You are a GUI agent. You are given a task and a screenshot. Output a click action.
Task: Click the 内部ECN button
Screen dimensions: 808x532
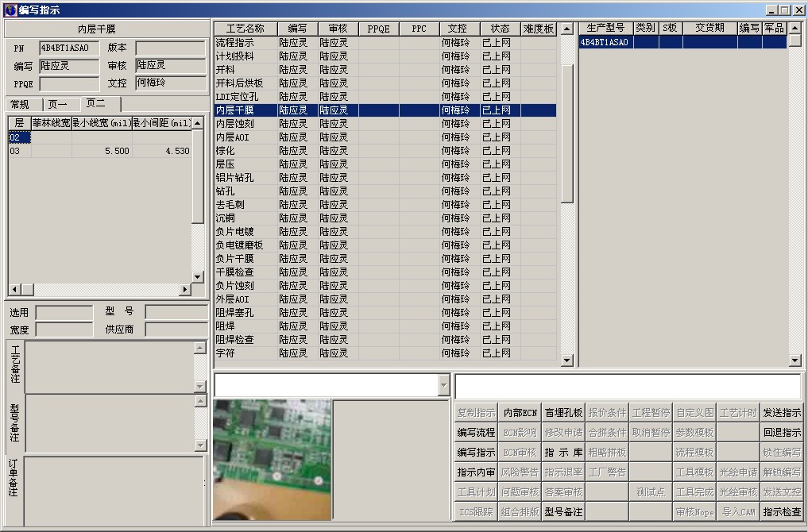pos(520,413)
